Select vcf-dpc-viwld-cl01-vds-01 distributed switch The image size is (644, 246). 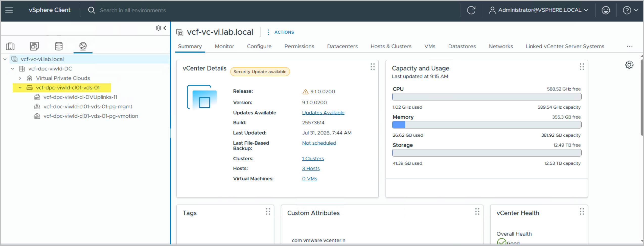click(x=68, y=88)
